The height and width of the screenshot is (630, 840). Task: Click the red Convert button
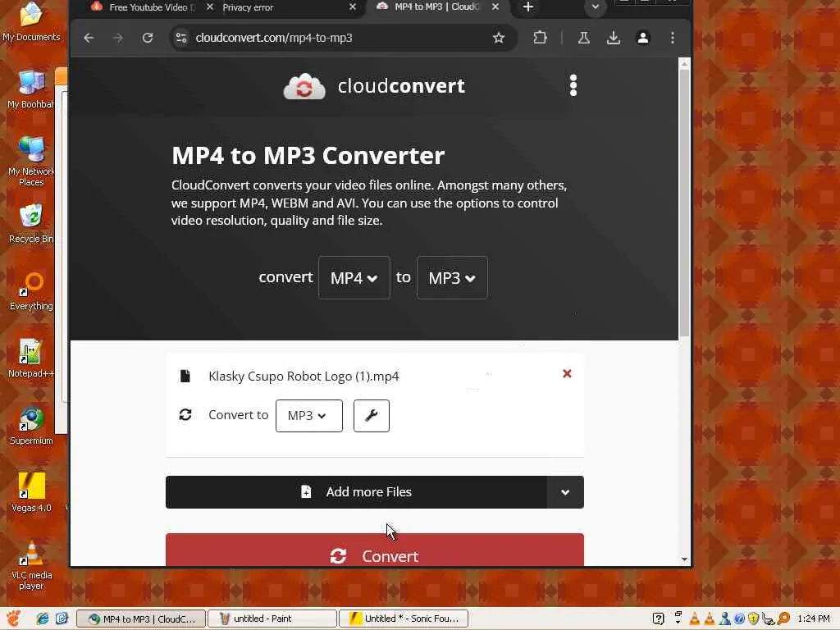tap(374, 550)
